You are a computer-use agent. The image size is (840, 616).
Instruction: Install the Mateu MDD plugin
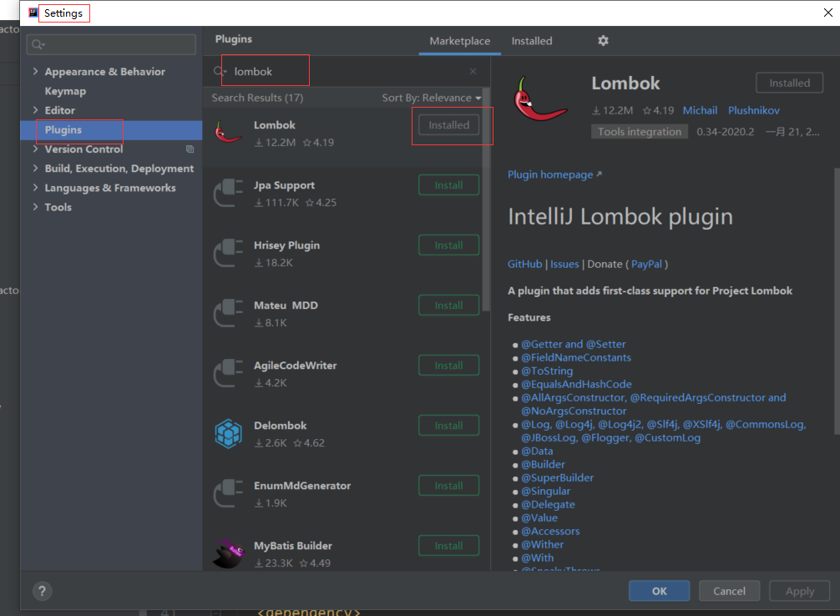(448, 305)
